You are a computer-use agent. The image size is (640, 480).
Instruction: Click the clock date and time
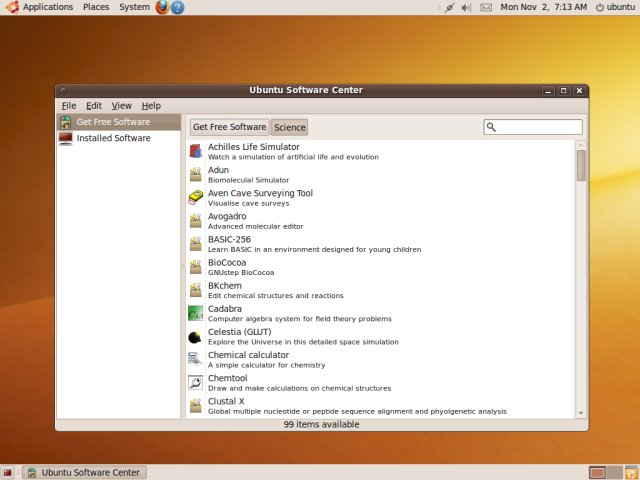point(544,7)
